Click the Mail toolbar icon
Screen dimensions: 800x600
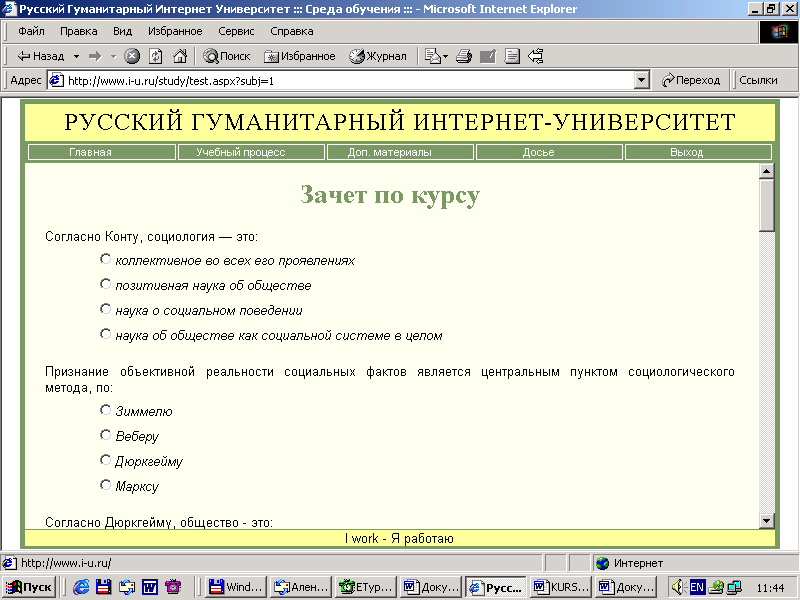tap(432, 56)
